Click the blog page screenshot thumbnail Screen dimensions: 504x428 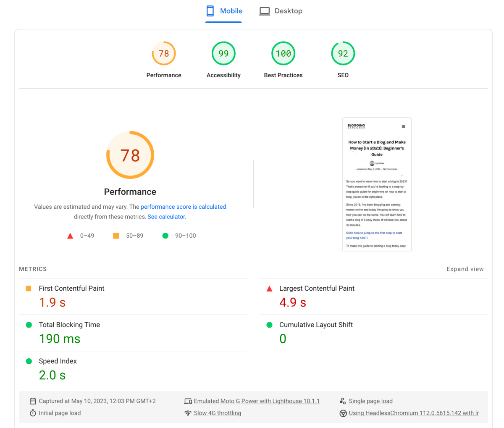click(x=377, y=184)
